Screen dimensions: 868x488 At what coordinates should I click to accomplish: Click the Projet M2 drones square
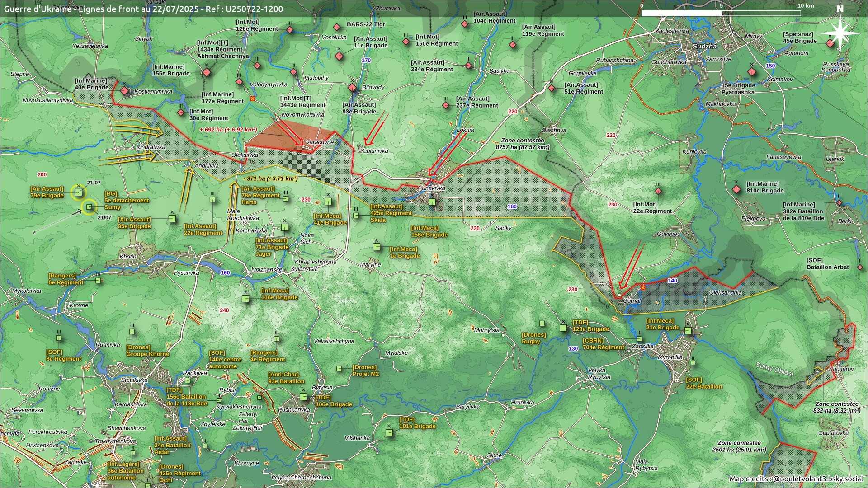(x=339, y=369)
